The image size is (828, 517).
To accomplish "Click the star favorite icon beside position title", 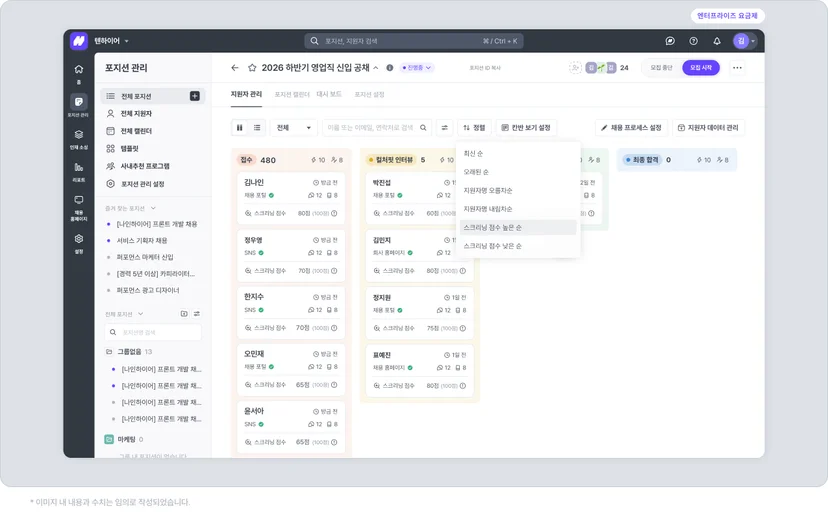I will tap(252, 68).
